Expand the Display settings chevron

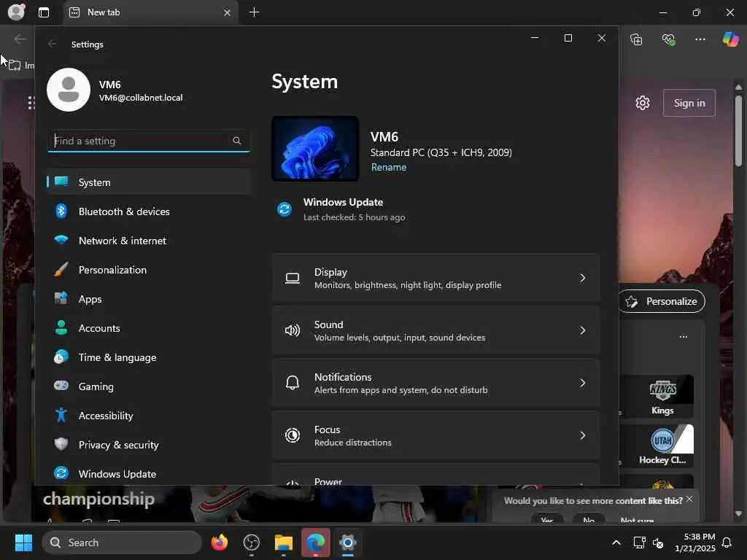point(582,278)
